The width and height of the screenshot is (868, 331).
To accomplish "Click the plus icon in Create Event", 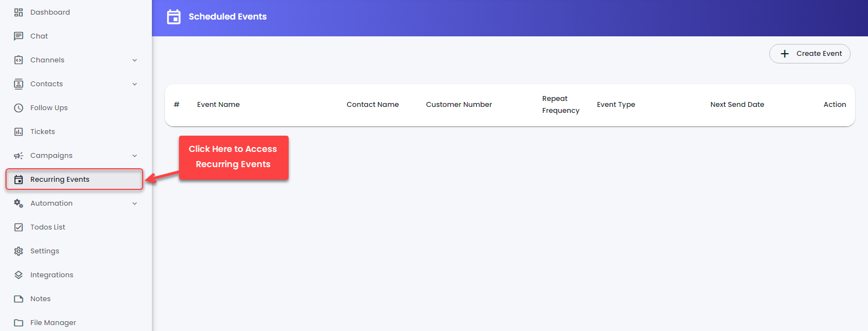I will pyautogui.click(x=784, y=54).
